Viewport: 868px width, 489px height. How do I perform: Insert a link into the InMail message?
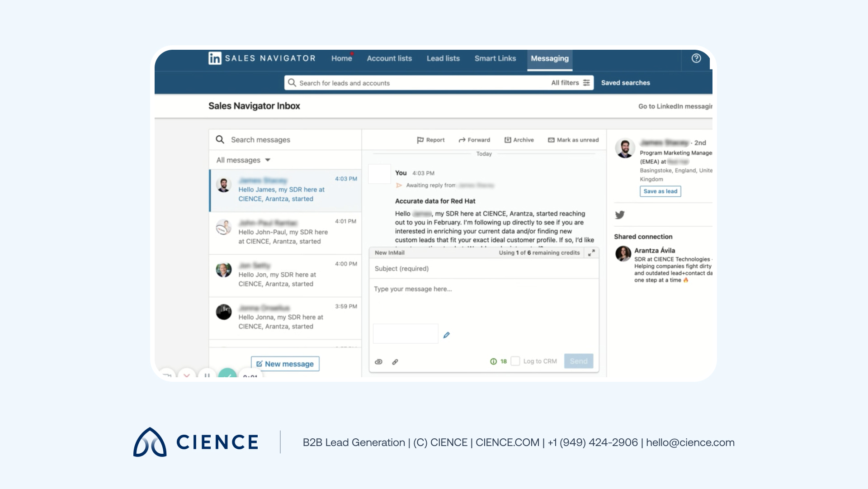click(x=395, y=361)
